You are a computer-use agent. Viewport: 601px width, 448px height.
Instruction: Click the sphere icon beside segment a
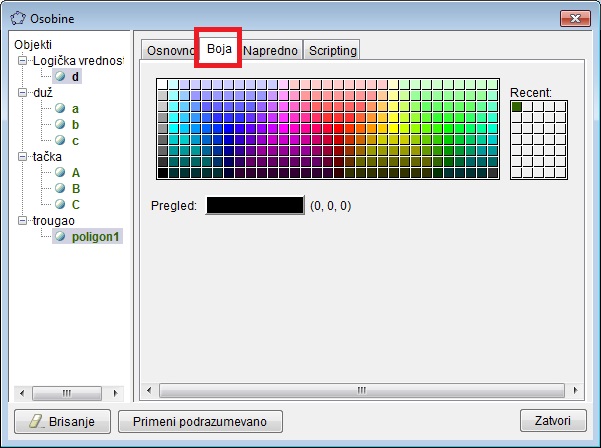pyautogui.click(x=60, y=108)
